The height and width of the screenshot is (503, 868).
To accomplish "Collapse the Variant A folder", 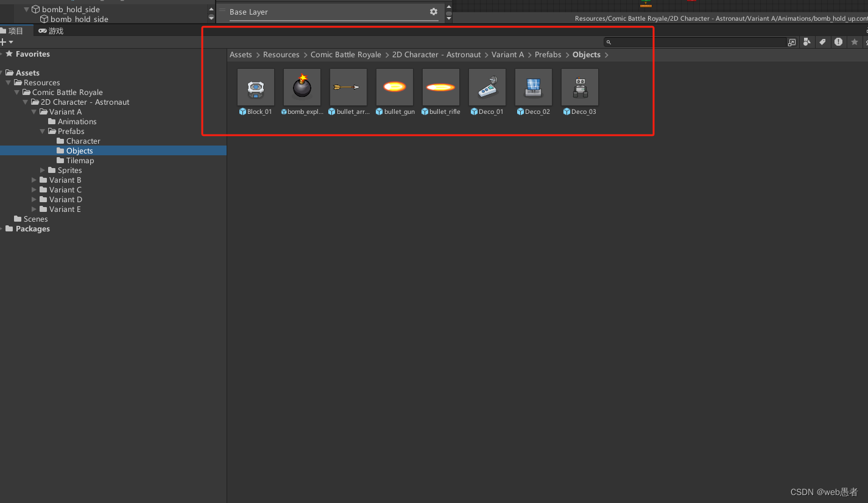I will (35, 111).
